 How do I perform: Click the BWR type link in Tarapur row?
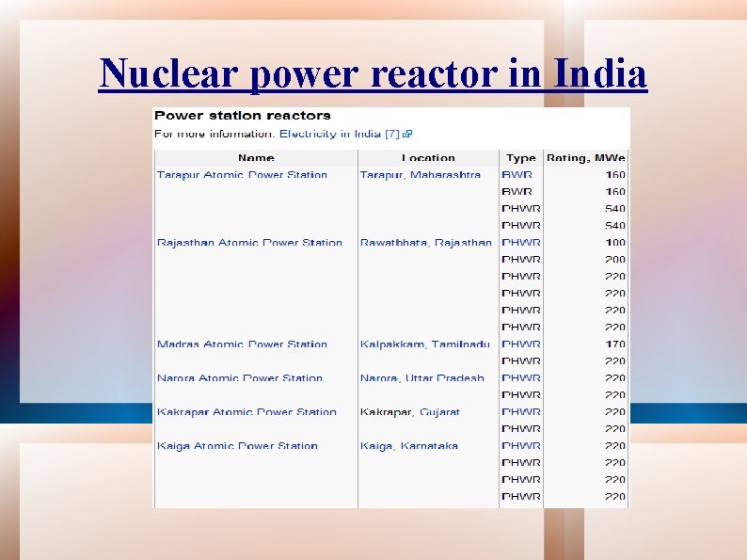(517, 175)
